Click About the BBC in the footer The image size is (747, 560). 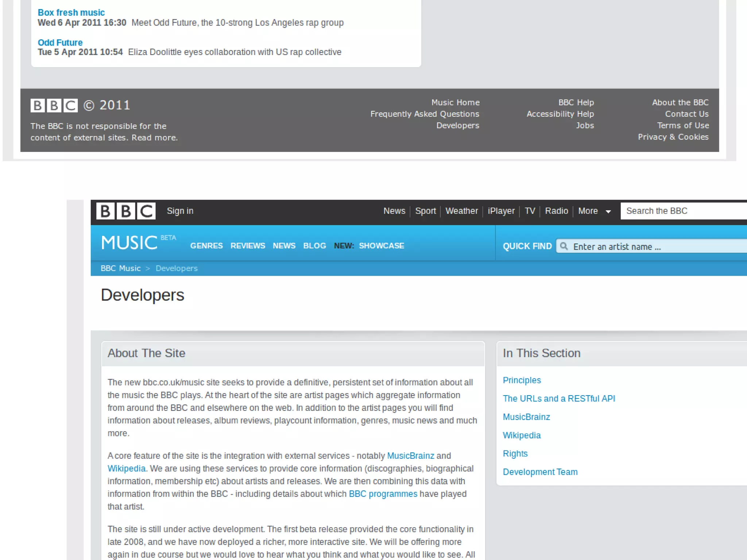coord(680,102)
